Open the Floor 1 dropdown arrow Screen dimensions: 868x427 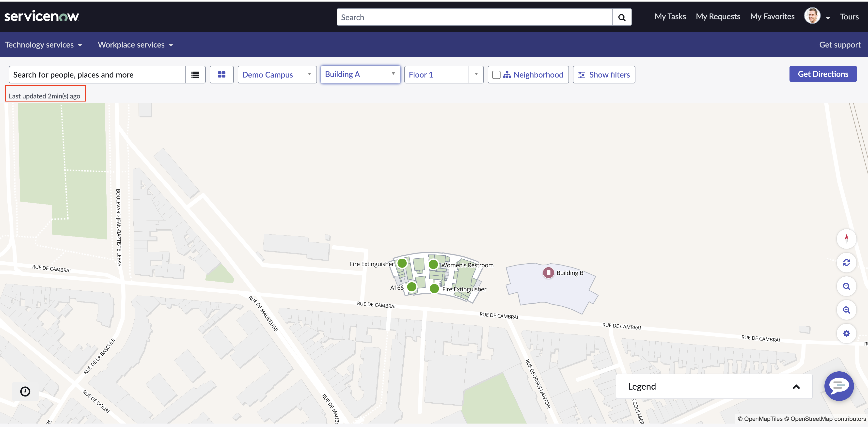476,75
